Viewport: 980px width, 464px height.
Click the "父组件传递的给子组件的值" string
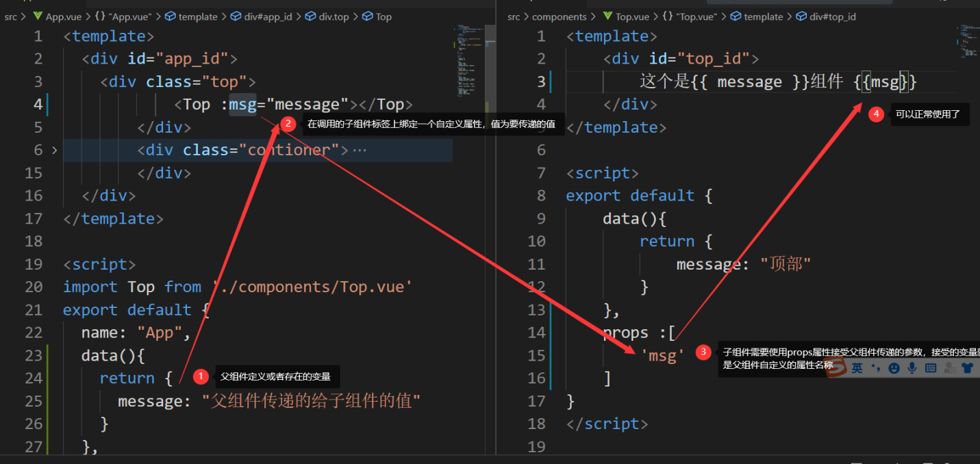point(311,401)
